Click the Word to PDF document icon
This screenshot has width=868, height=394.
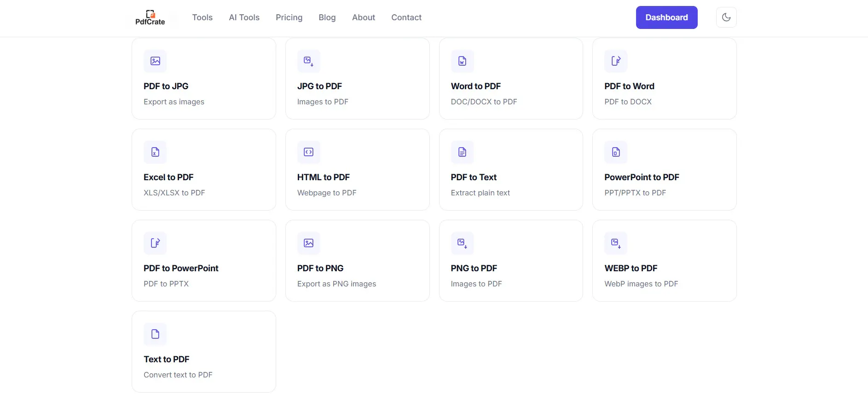[463, 61]
